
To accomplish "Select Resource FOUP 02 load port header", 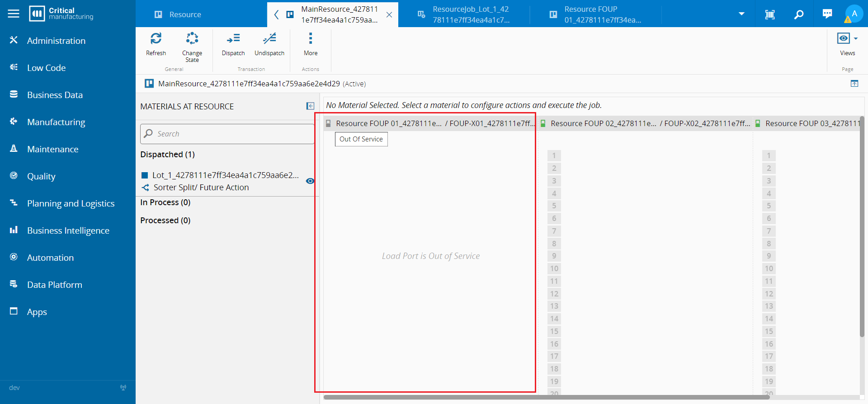I will pyautogui.click(x=646, y=123).
